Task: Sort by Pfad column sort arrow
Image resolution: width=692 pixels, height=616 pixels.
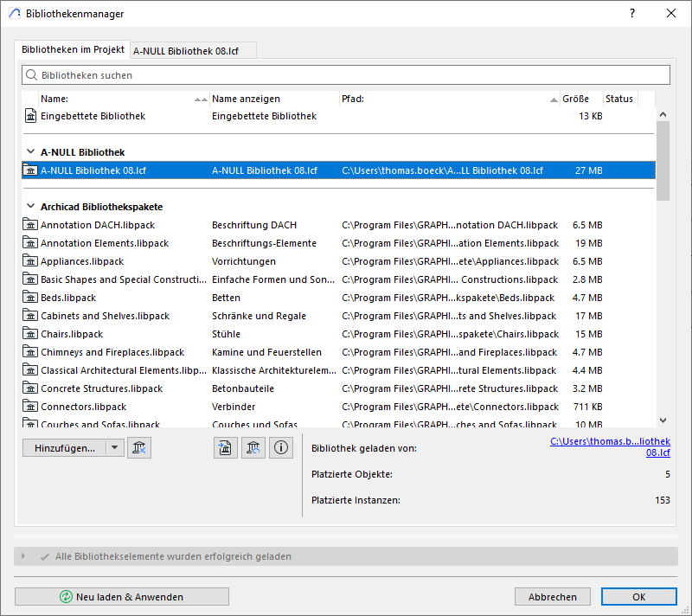Action: (554, 99)
